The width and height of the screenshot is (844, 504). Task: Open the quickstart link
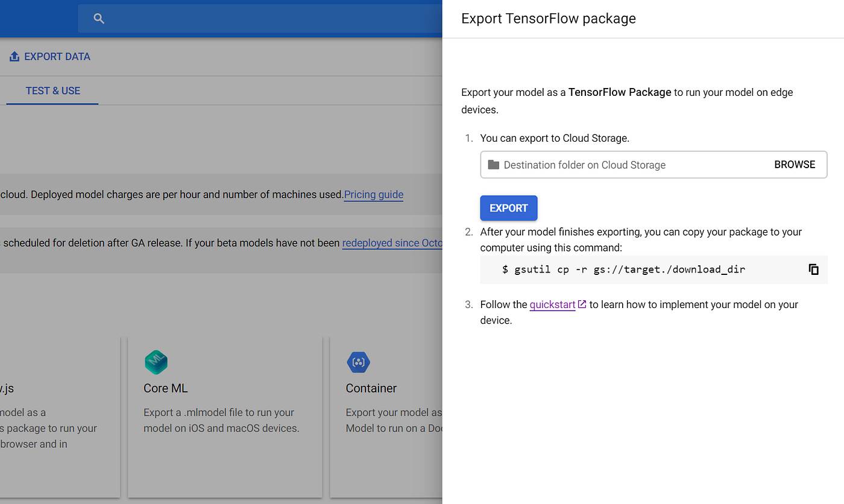click(552, 304)
